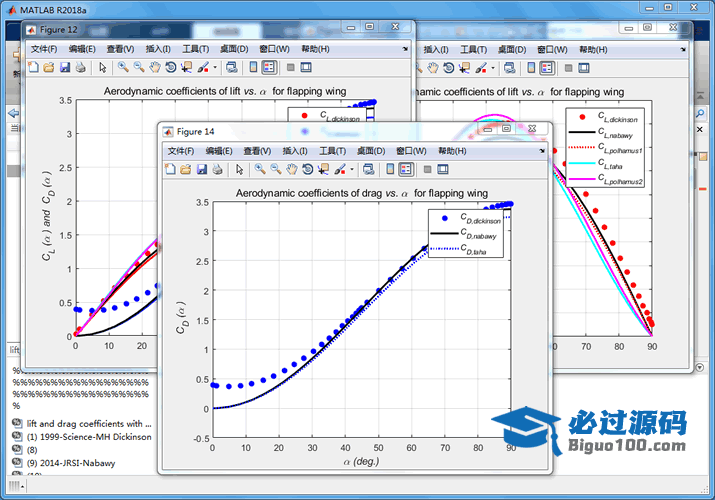Viewport: 715px width, 500px height.
Task: Open 插入(I) menu in Figure 12
Action: point(158,49)
